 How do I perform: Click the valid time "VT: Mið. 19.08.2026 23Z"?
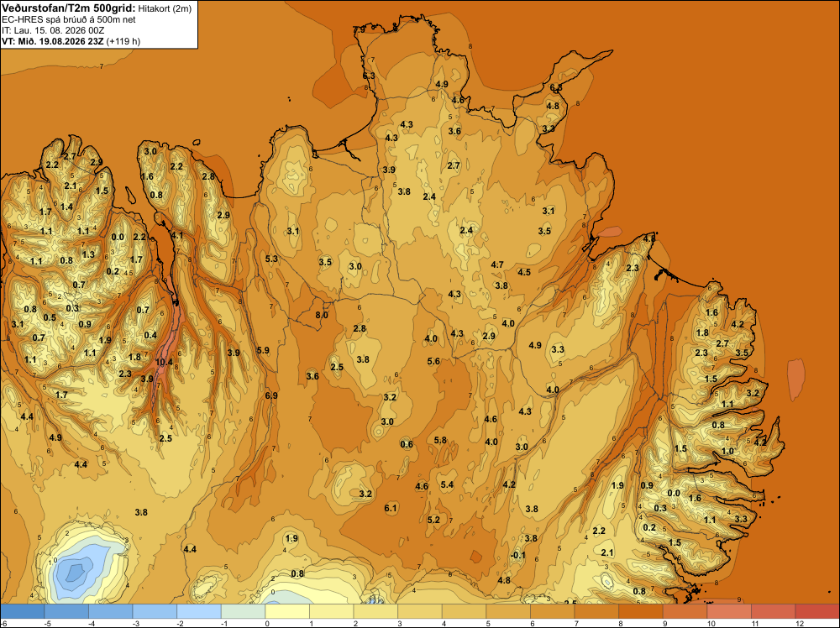click(x=53, y=41)
